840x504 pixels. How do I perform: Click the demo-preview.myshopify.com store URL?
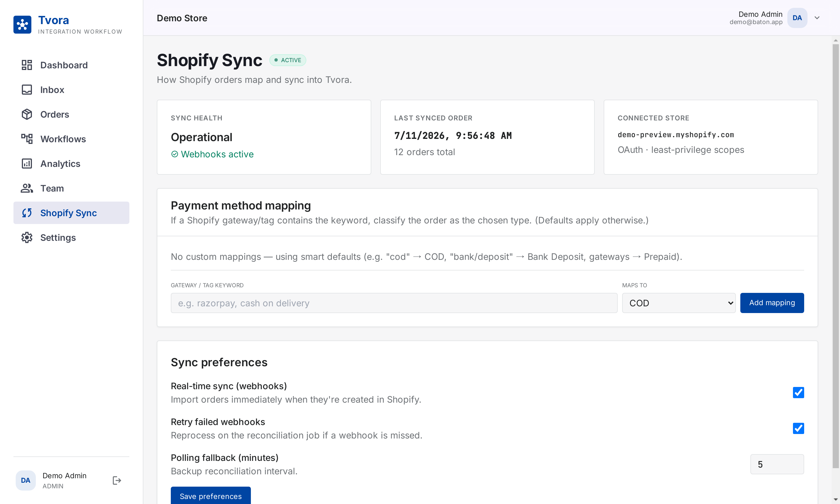676,135
